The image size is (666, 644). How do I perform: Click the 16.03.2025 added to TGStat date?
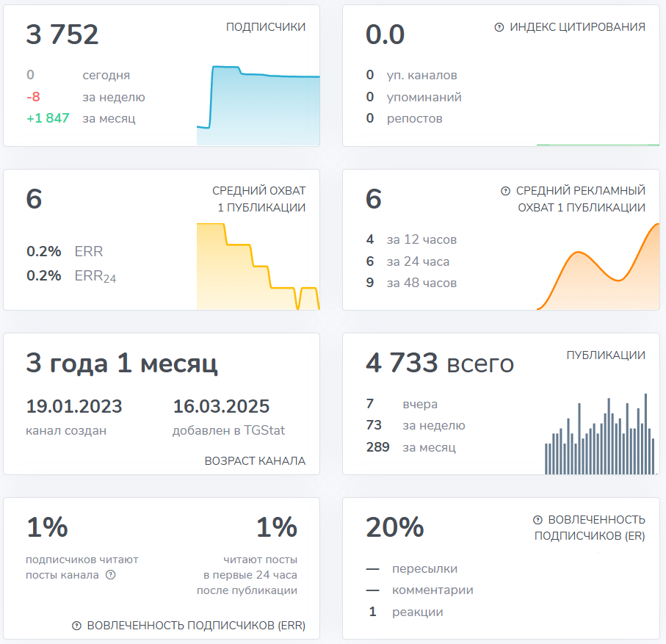(221, 406)
